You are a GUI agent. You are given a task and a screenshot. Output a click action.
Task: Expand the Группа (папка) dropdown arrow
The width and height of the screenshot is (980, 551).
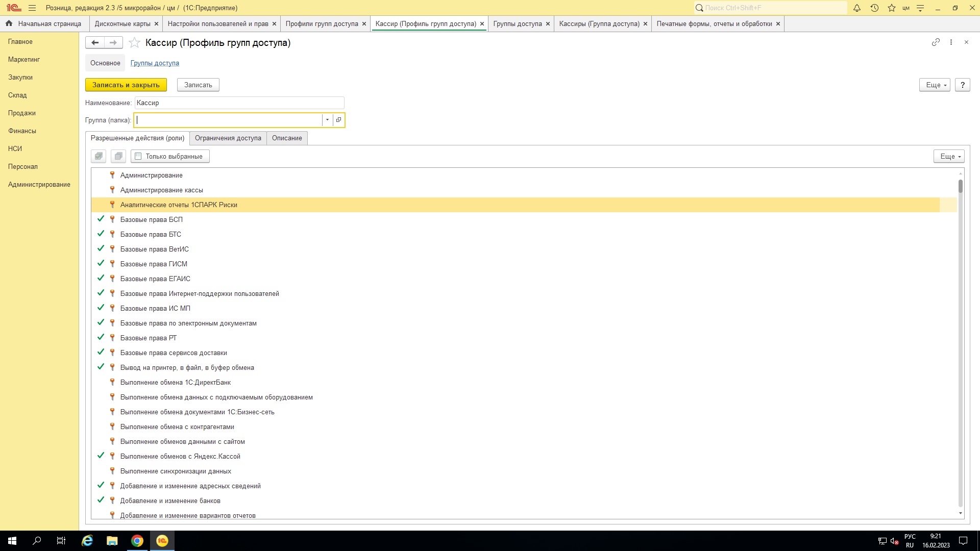[x=327, y=120]
